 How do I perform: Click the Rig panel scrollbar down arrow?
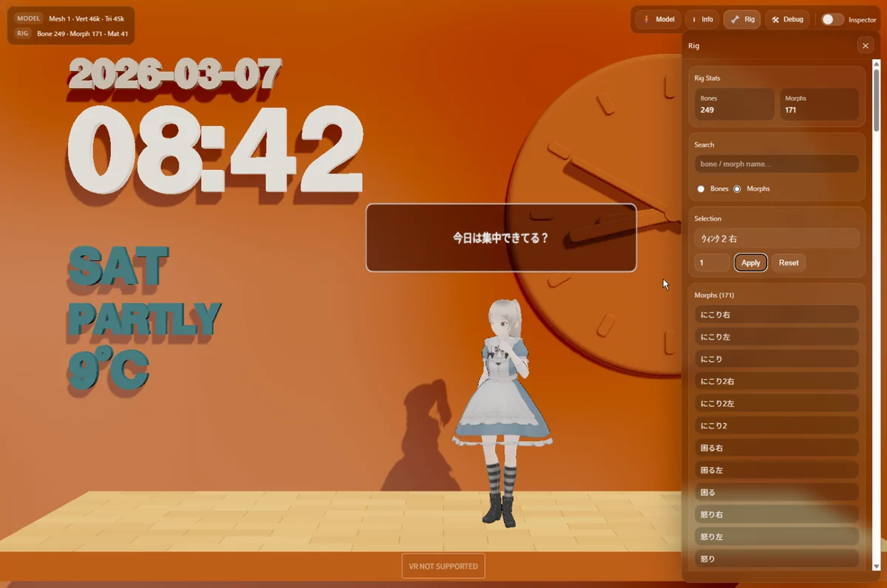pos(876,567)
